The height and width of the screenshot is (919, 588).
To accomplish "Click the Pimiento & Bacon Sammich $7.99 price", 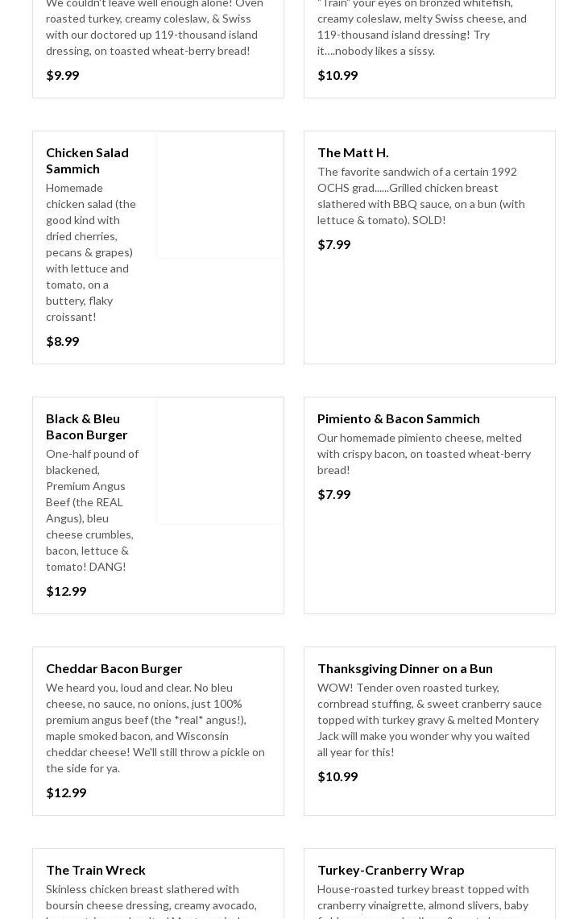I will 334,494.
